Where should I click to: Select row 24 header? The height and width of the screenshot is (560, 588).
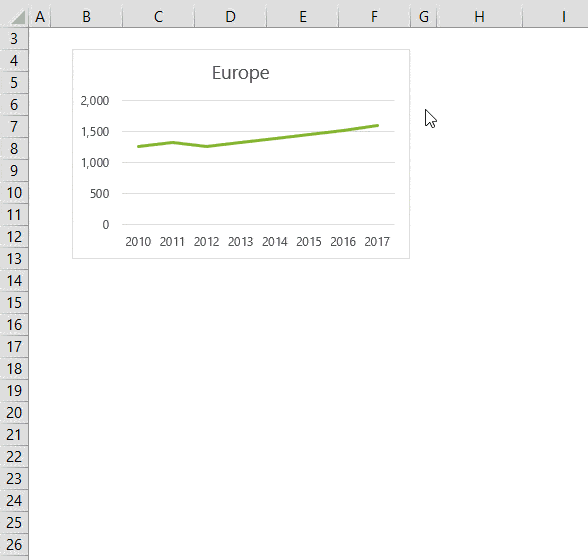point(14,501)
